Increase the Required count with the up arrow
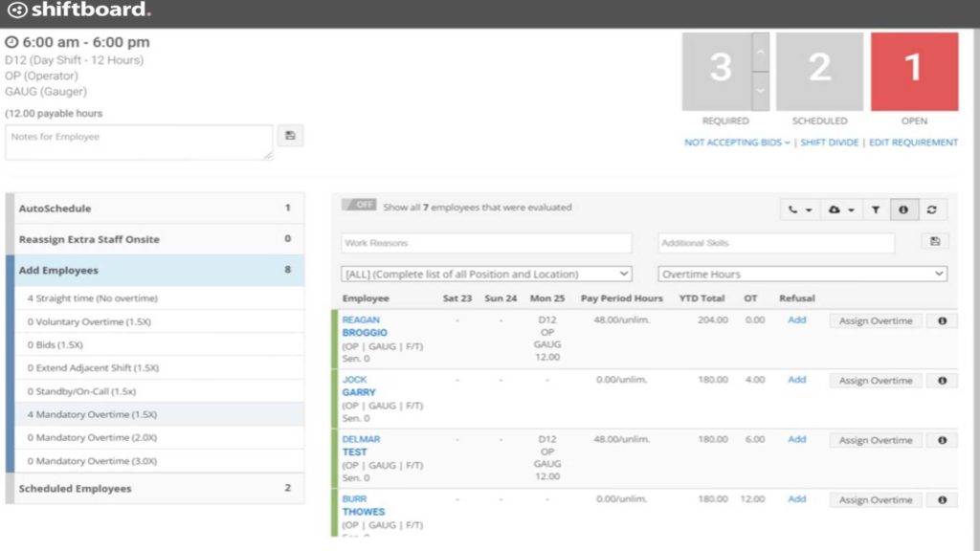The width and height of the screenshot is (980, 551). click(x=761, y=52)
